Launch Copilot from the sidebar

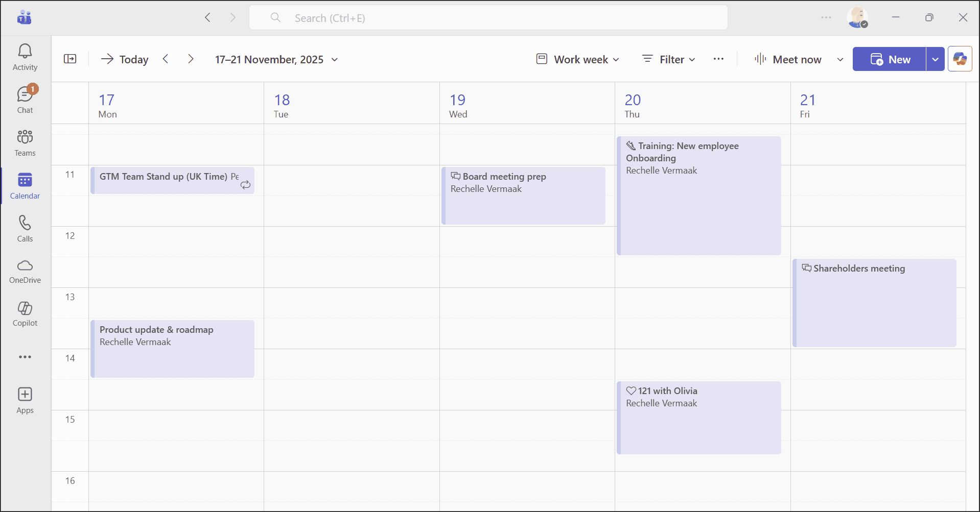coord(25,314)
